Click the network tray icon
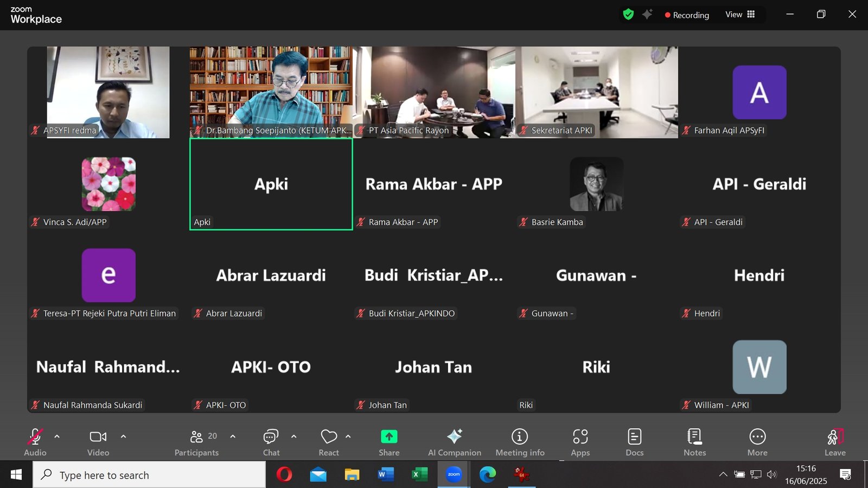Viewport: 868px width, 488px height. tap(756, 474)
